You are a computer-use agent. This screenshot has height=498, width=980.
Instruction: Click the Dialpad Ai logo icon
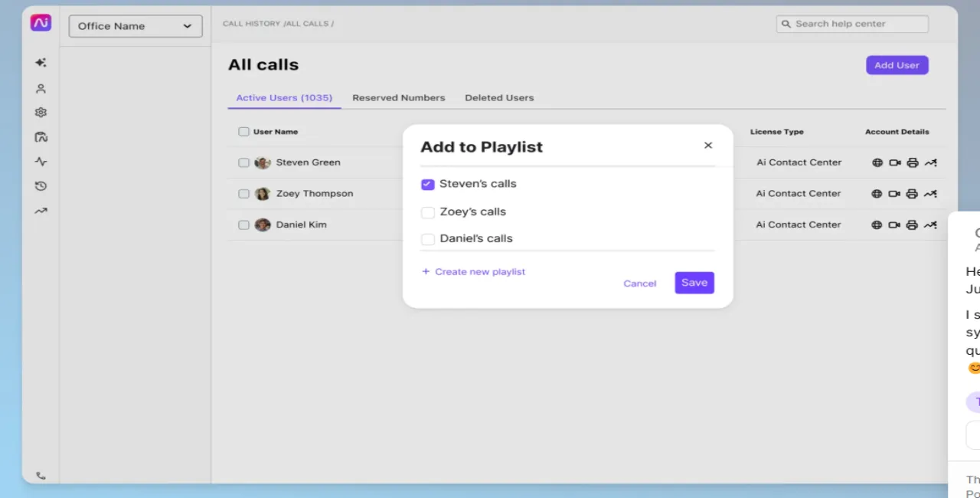41,23
